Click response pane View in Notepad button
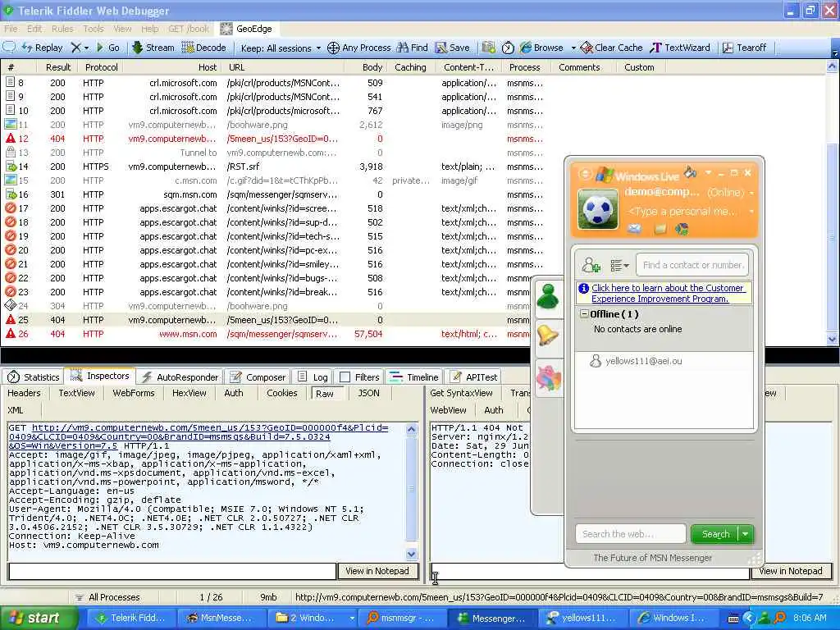This screenshot has height=630, width=840. [x=792, y=571]
